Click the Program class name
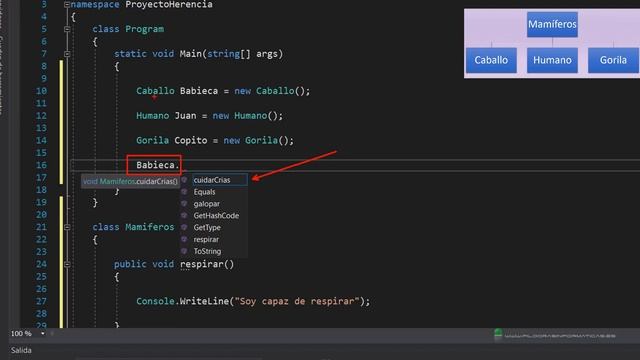640x360 pixels. click(144, 29)
